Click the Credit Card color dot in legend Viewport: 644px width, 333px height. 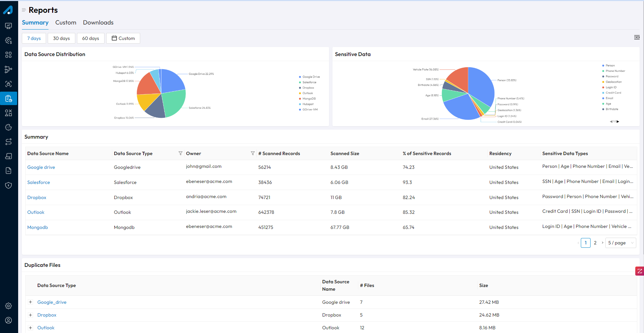pyautogui.click(x=604, y=93)
